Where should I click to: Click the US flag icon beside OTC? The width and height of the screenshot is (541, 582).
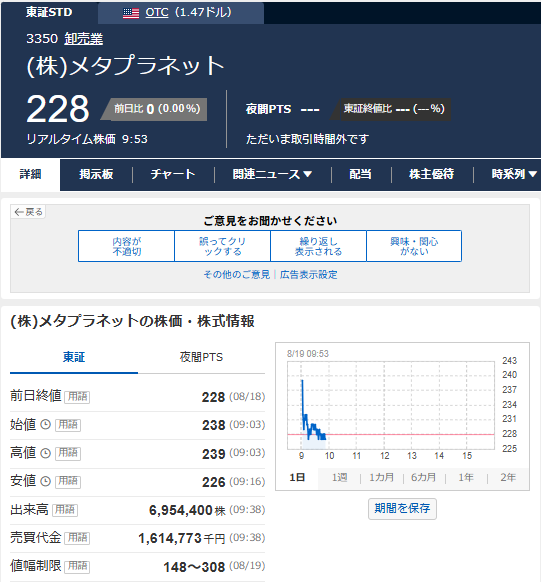click(x=131, y=13)
